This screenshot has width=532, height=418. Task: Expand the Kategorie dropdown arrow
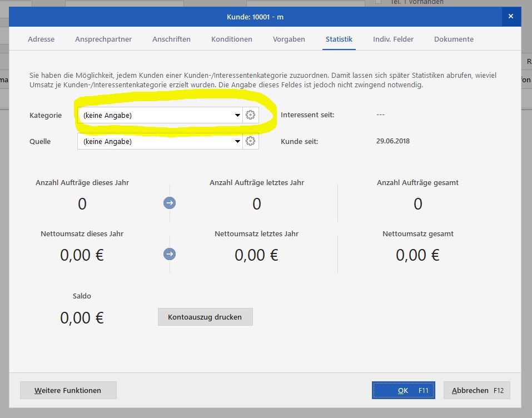tap(237, 116)
